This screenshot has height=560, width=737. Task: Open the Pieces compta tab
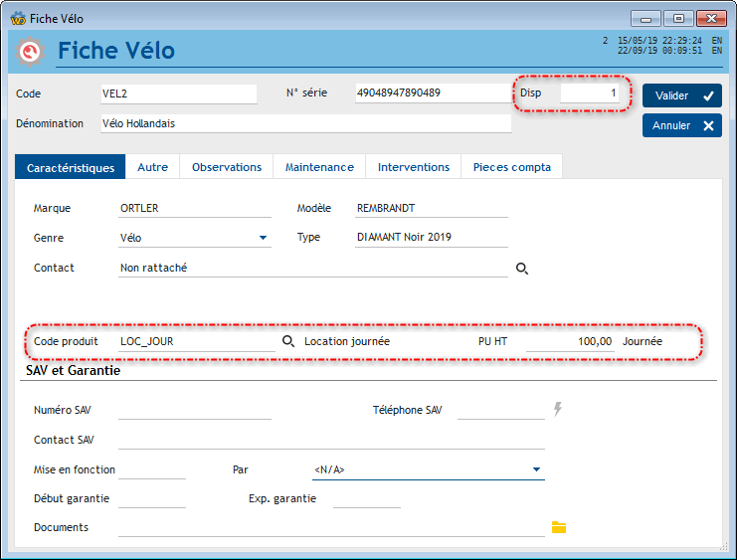click(511, 167)
